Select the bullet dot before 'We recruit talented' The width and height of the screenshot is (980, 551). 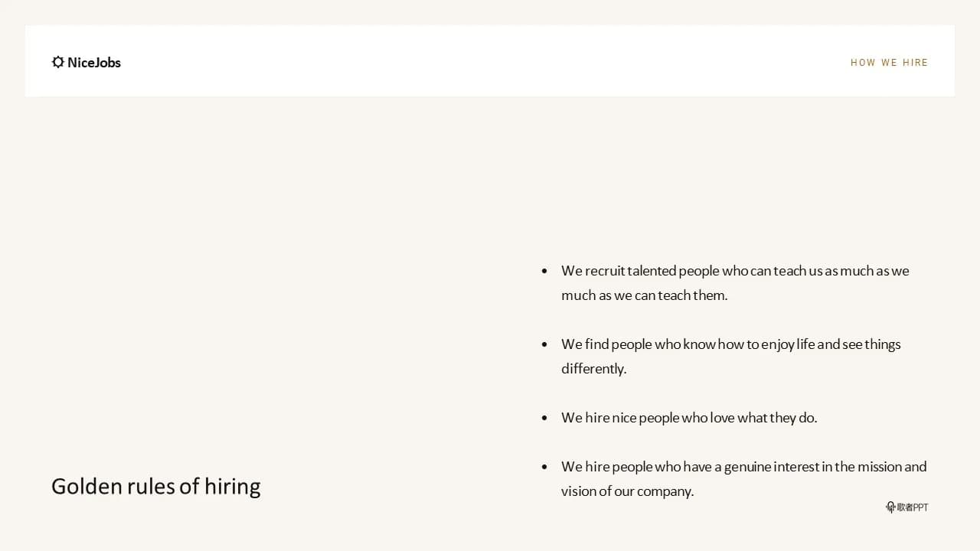[x=544, y=271]
